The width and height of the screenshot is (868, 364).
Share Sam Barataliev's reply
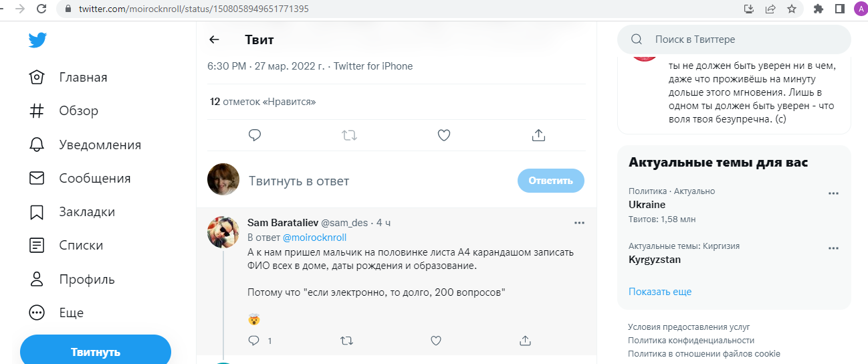point(525,341)
